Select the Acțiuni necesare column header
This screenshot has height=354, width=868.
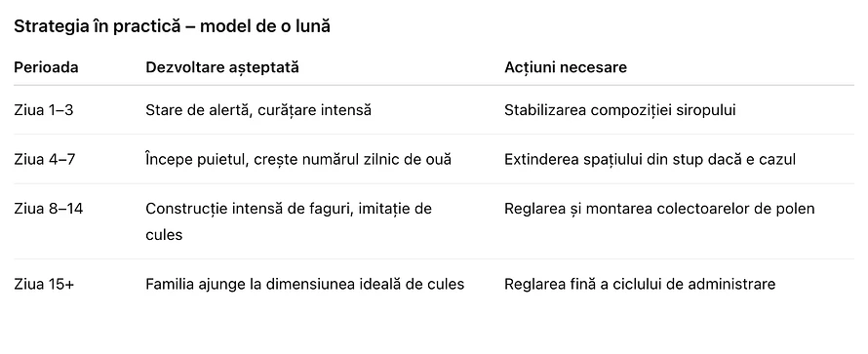(566, 67)
